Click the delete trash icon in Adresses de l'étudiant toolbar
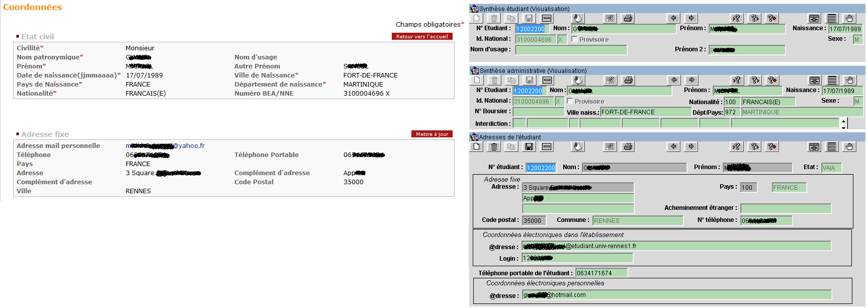Image resolution: width=868 pixels, height=308 pixels. tap(494, 146)
